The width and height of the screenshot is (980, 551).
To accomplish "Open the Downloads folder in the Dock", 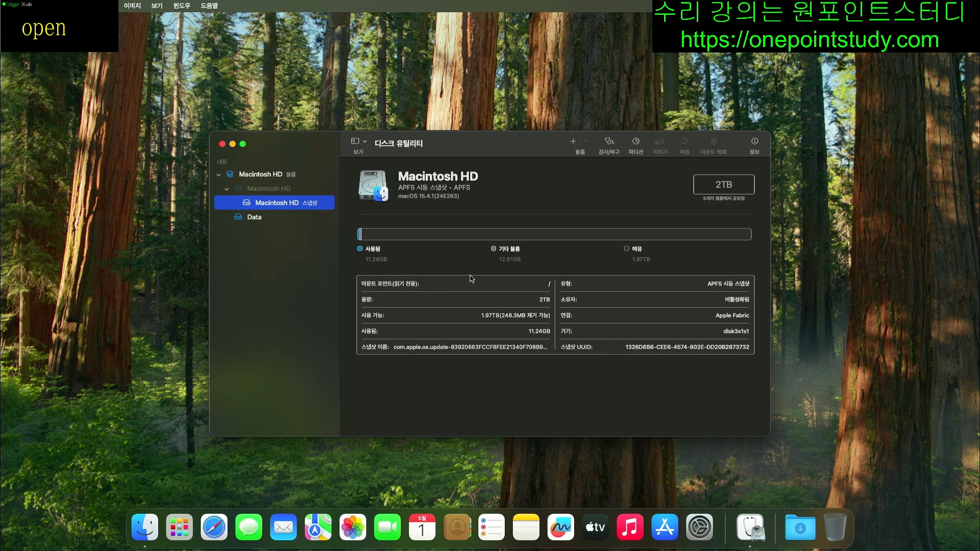I will pos(800,527).
